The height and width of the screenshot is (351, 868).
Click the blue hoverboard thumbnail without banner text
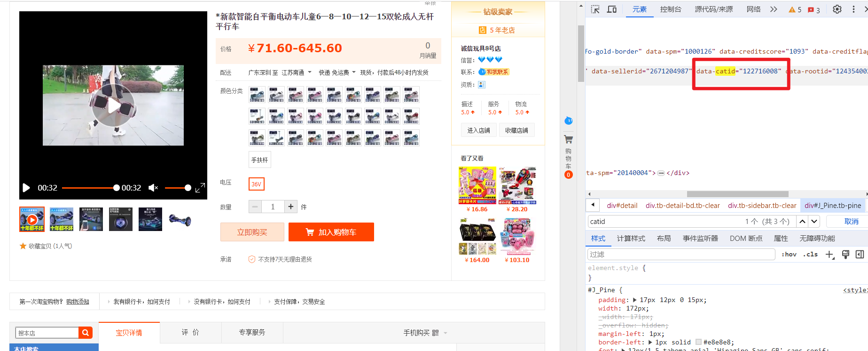pos(180,219)
